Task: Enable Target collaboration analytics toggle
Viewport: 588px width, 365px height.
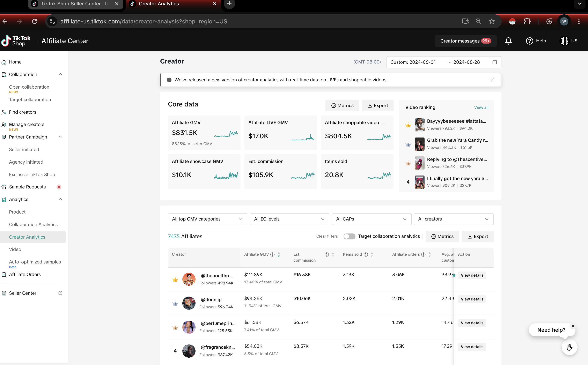Action: click(349, 236)
